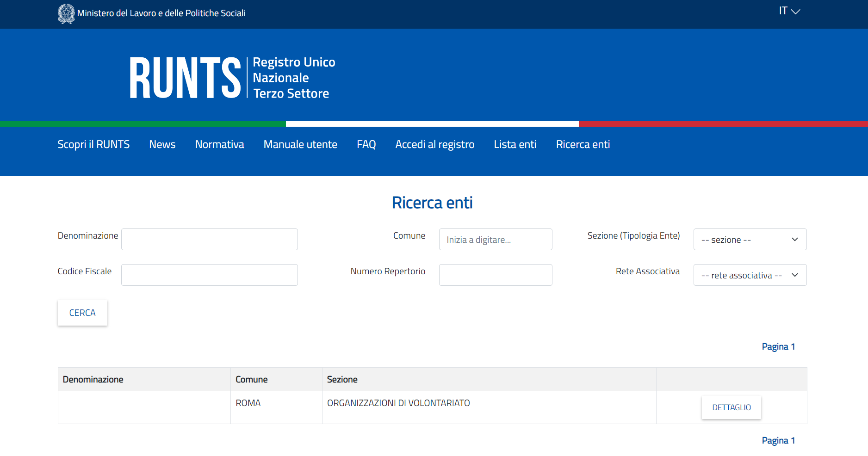Focus the Denominazione input field

(210, 239)
